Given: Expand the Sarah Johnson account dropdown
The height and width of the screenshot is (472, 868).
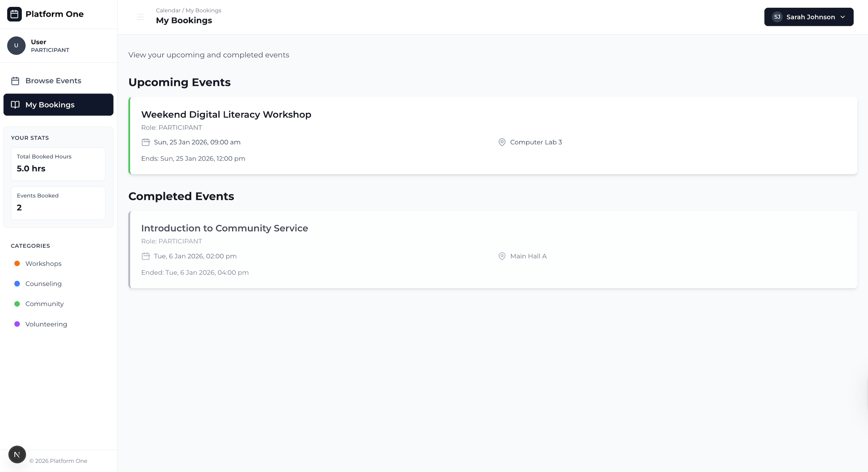Looking at the screenshot, I should point(809,17).
